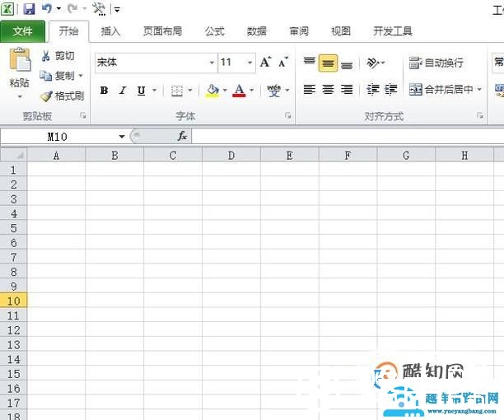Open the Paste options dropdown arrow

point(20,96)
